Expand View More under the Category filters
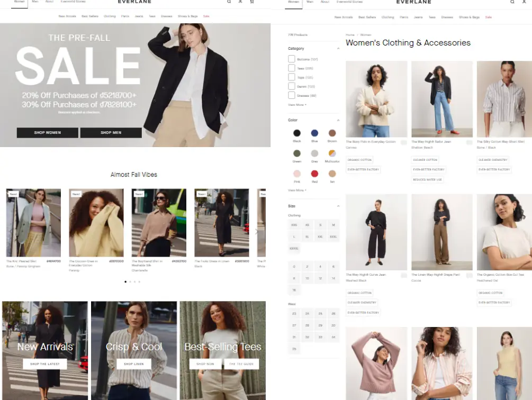 297,105
